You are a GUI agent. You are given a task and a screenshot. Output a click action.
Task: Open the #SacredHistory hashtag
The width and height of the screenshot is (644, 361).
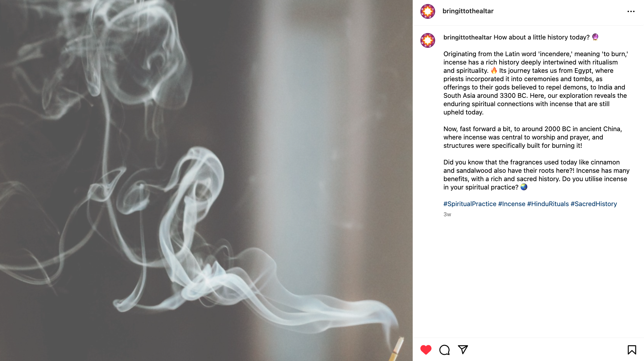click(594, 204)
